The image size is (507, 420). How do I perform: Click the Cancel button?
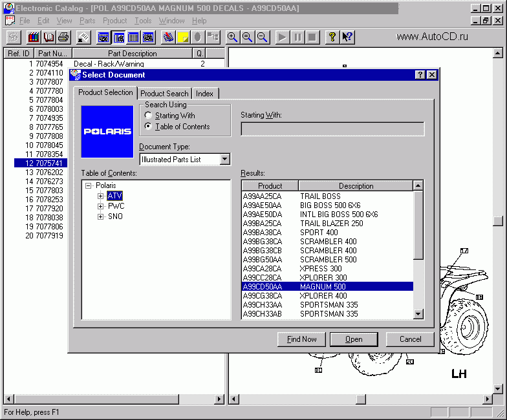pyautogui.click(x=410, y=339)
